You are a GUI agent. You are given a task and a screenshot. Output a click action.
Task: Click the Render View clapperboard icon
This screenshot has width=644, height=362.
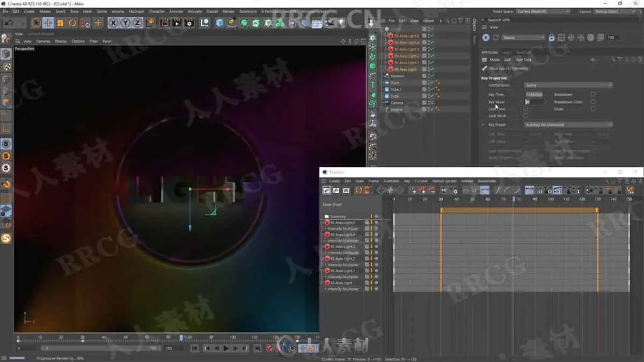click(164, 23)
